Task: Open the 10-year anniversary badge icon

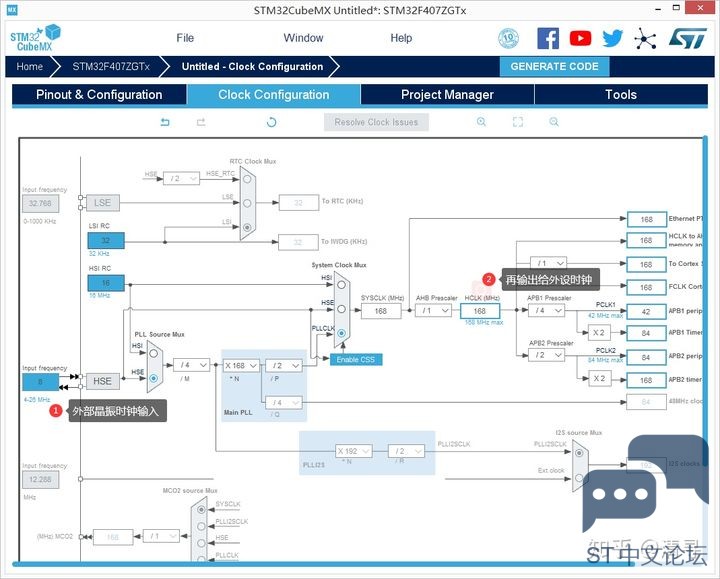Action: (x=508, y=38)
